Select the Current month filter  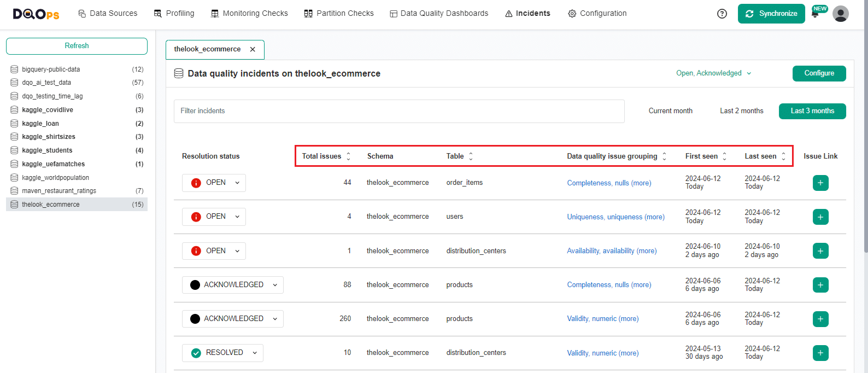pyautogui.click(x=671, y=111)
